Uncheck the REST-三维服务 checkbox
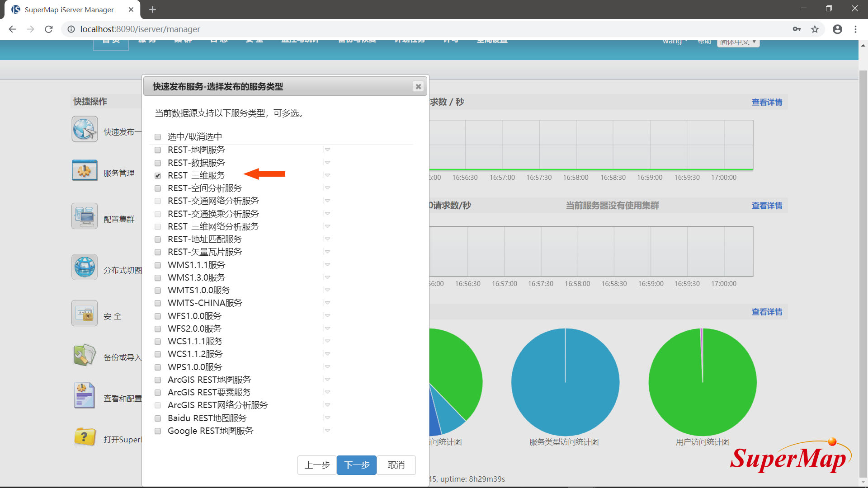 pos(158,176)
